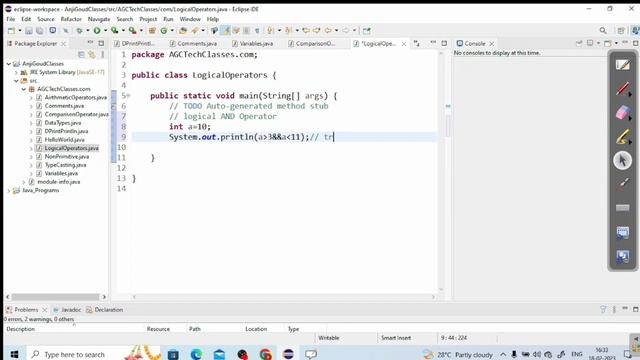Select the red marker annotation tool

click(x=622, y=89)
